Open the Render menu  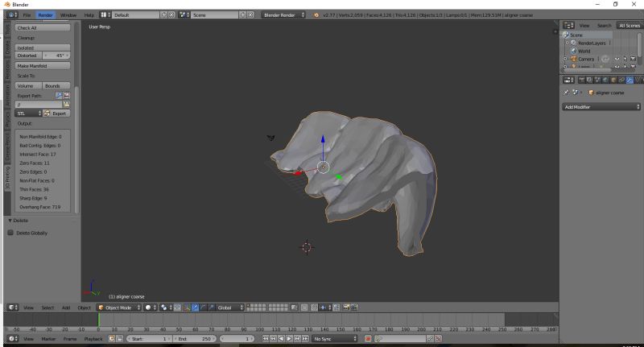45,14
